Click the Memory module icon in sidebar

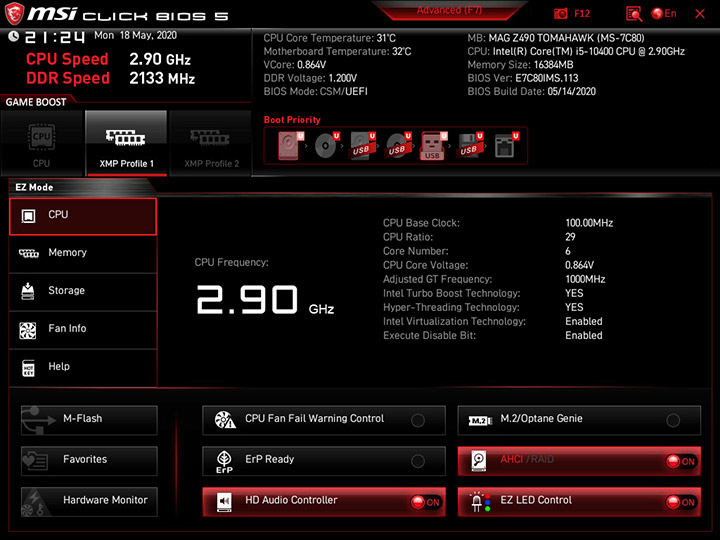28,253
